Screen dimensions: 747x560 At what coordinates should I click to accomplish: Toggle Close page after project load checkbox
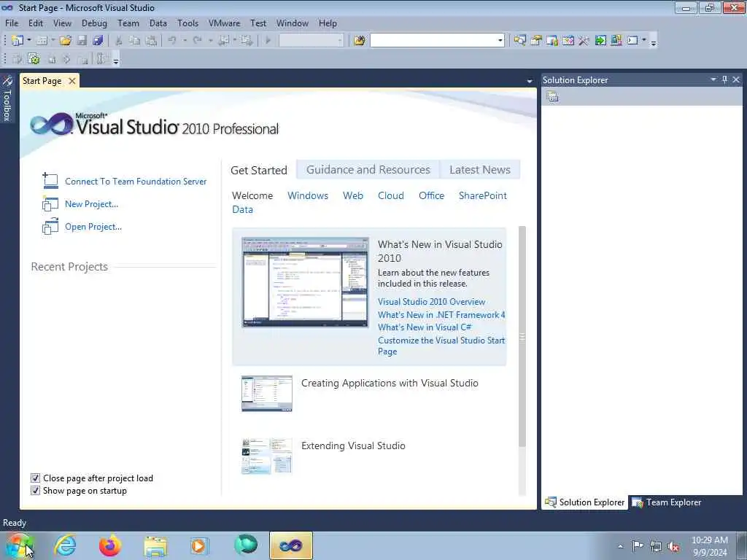coord(35,478)
